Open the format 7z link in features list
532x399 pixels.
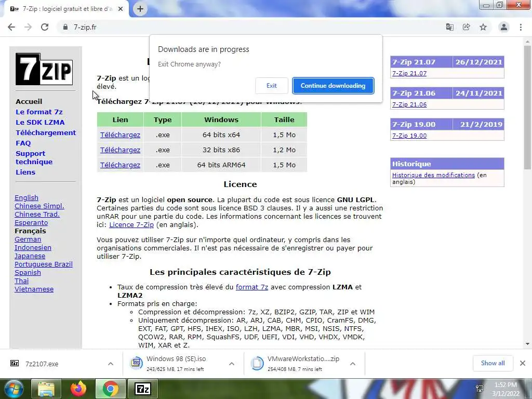(x=252, y=287)
